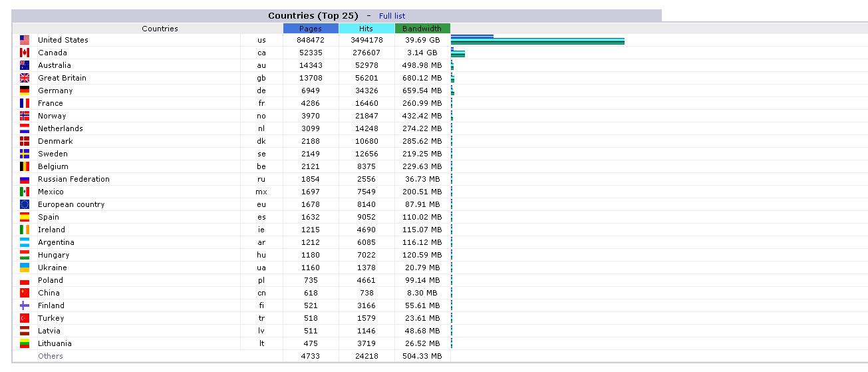Viewport: 868px width, 372px height.
Task: Select the Bandwidth column header
Action: [422, 29]
